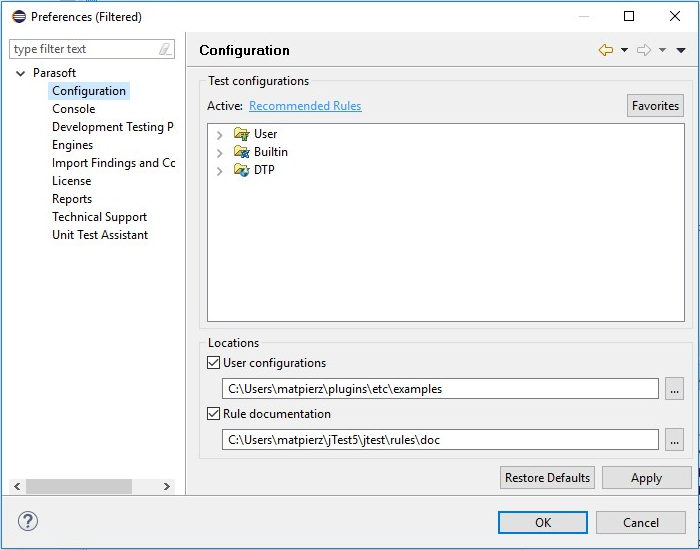This screenshot has width=700, height=550.
Task: Click the help question mark icon
Action: click(x=28, y=521)
